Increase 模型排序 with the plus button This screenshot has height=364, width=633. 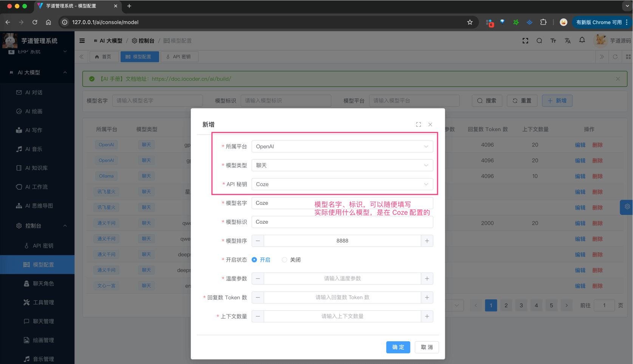427,241
